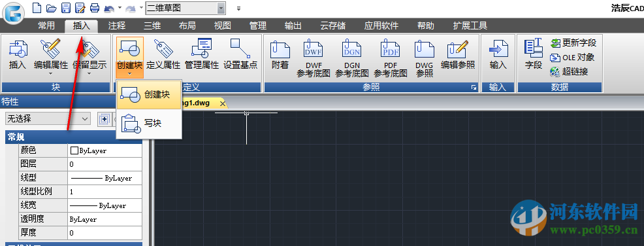Switch to the 注释 ribbon tab
Image resolution: width=644 pixels, height=246 pixels.
[x=117, y=26]
